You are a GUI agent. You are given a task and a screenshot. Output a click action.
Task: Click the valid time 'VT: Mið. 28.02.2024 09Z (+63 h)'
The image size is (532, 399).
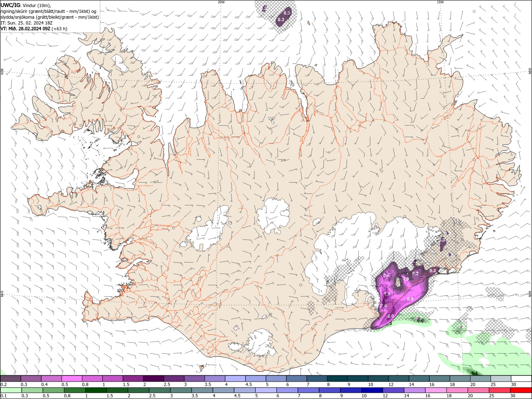34,29
